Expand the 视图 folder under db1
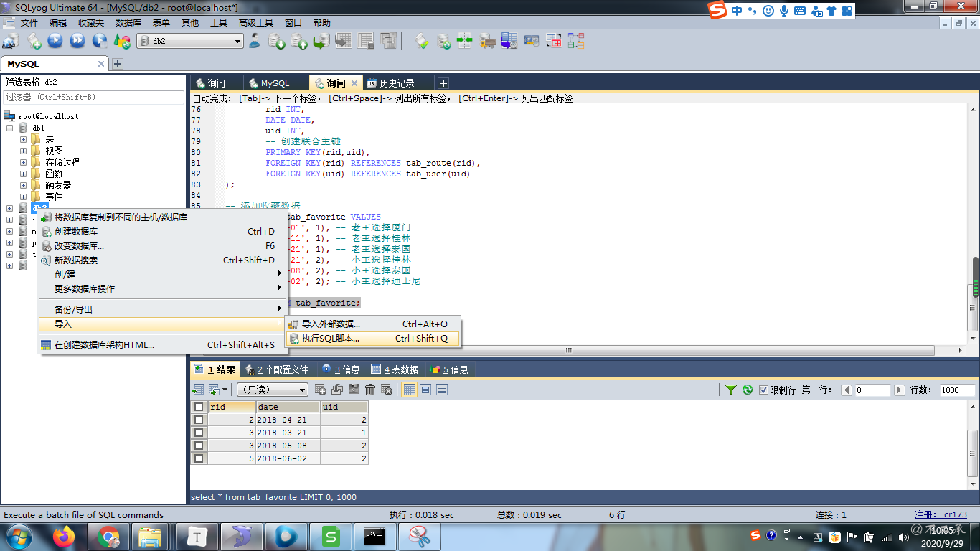This screenshot has width=980, height=551. [x=23, y=151]
